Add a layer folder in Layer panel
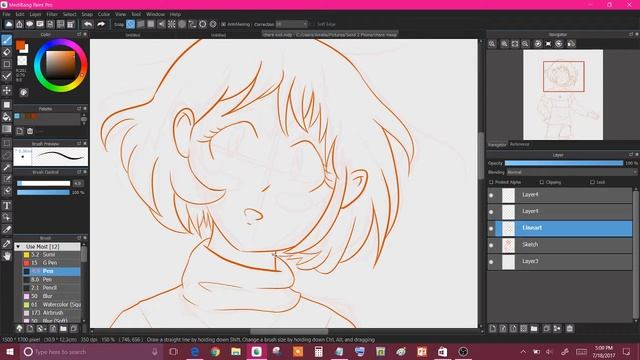 pyautogui.click(x=534, y=329)
